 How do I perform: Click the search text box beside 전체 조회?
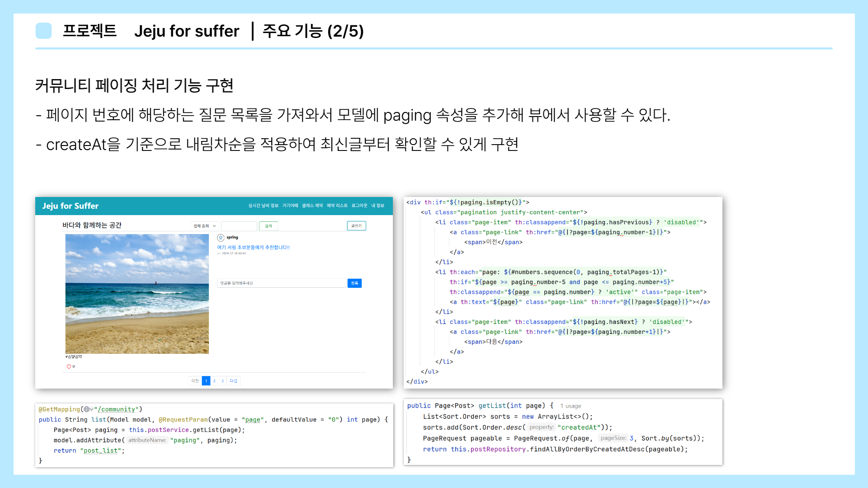pos(239,226)
